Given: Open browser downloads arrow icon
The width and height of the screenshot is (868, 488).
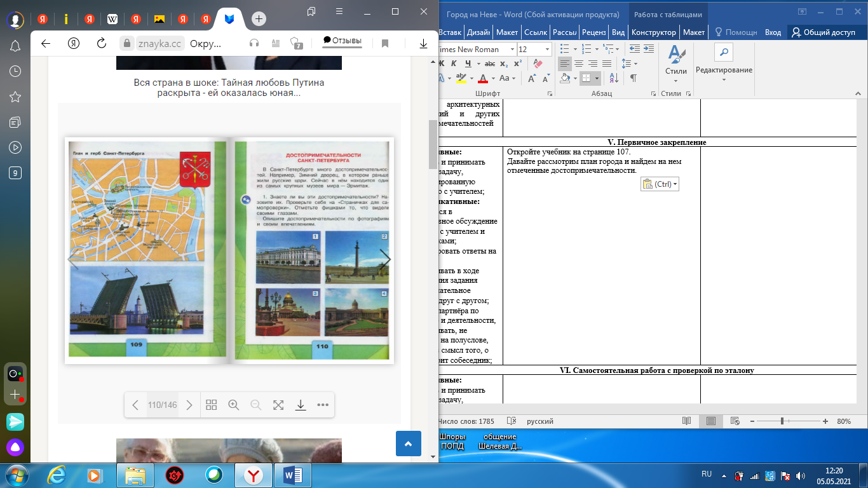Looking at the screenshot, I should coord(423,43).
